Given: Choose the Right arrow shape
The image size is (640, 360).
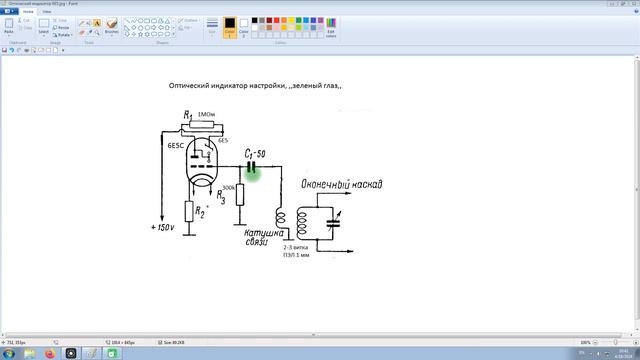Looking at the screenshot, I should (x=153, y=28).
